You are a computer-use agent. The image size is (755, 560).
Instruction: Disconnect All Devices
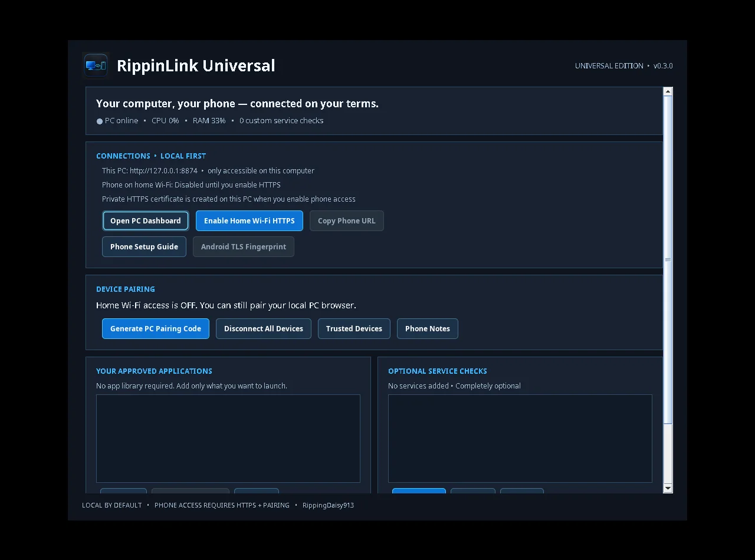pos(264,329)
